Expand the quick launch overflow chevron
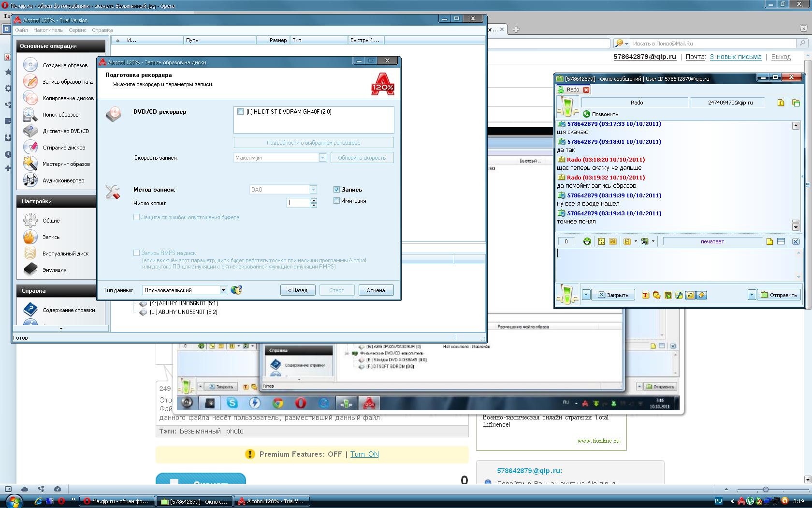 [73, 499]
